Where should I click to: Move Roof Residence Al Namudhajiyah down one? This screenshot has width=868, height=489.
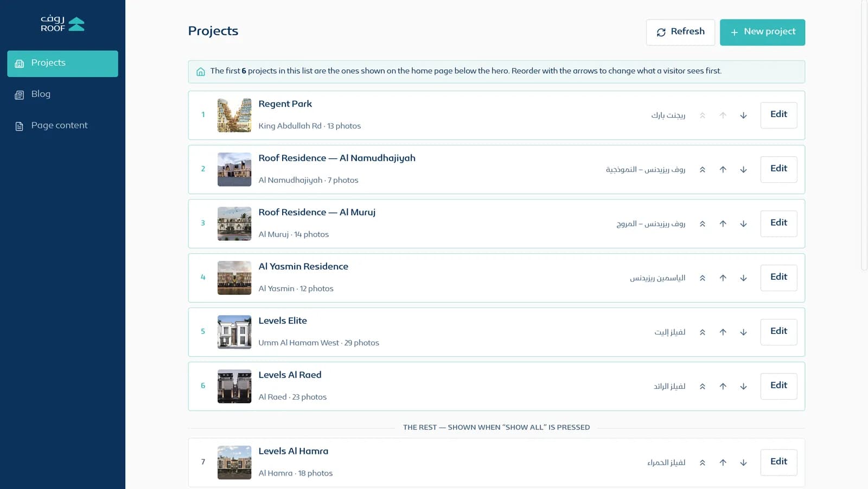pyautogui.click(x=743, y=170)
